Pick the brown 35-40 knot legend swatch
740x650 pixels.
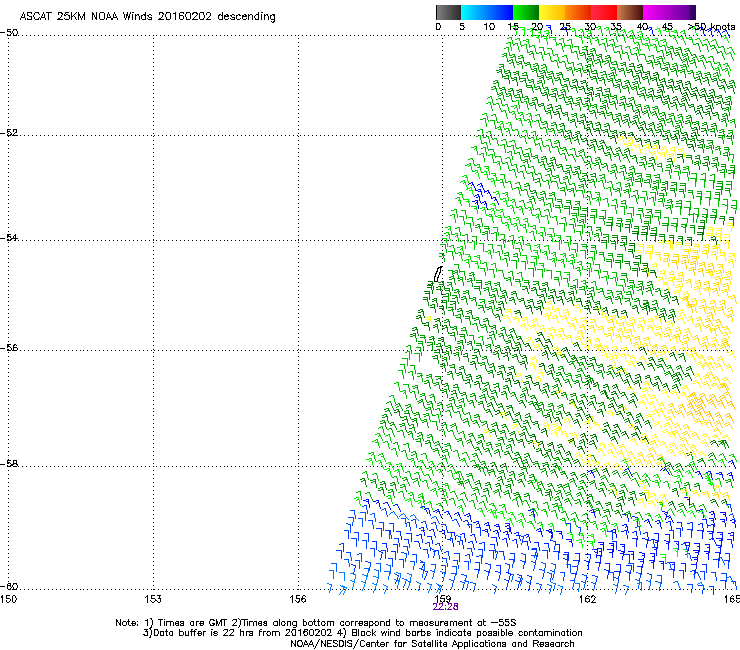(630, 12)
